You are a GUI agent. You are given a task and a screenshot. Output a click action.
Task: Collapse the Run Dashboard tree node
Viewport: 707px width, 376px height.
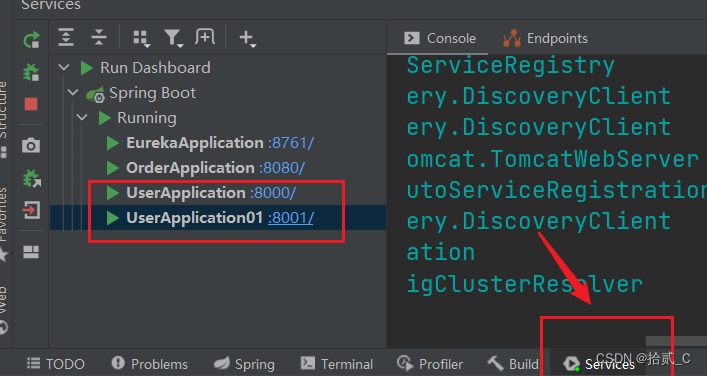coord(64,68)
